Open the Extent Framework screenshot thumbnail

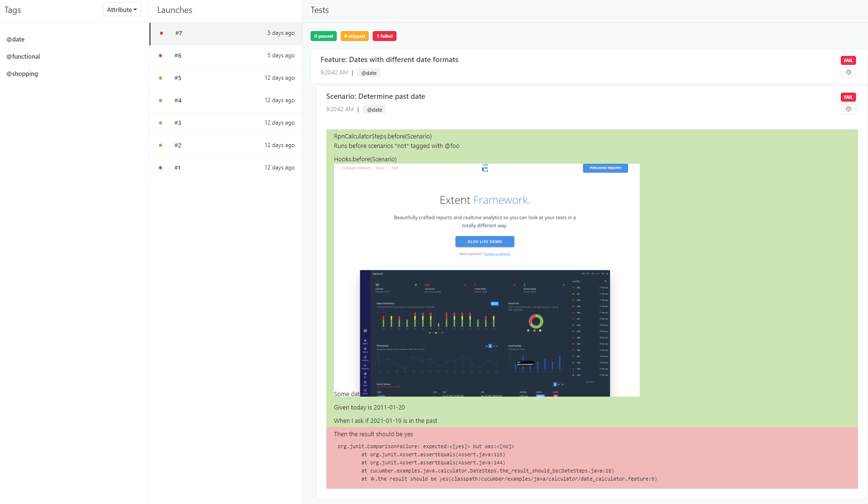(487, 280)
